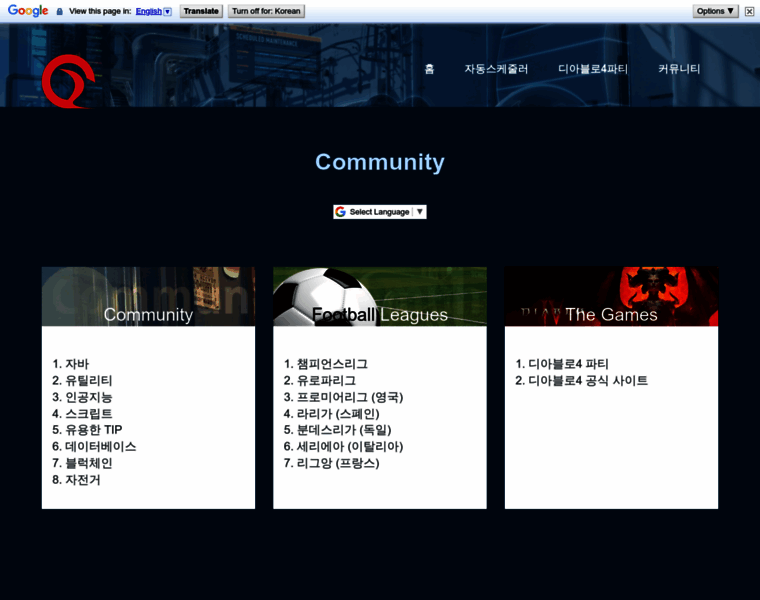The height and width of the screenshot is (600, 760).
Task: Click the lock icon in translate bar
Action: click(60, 12)
